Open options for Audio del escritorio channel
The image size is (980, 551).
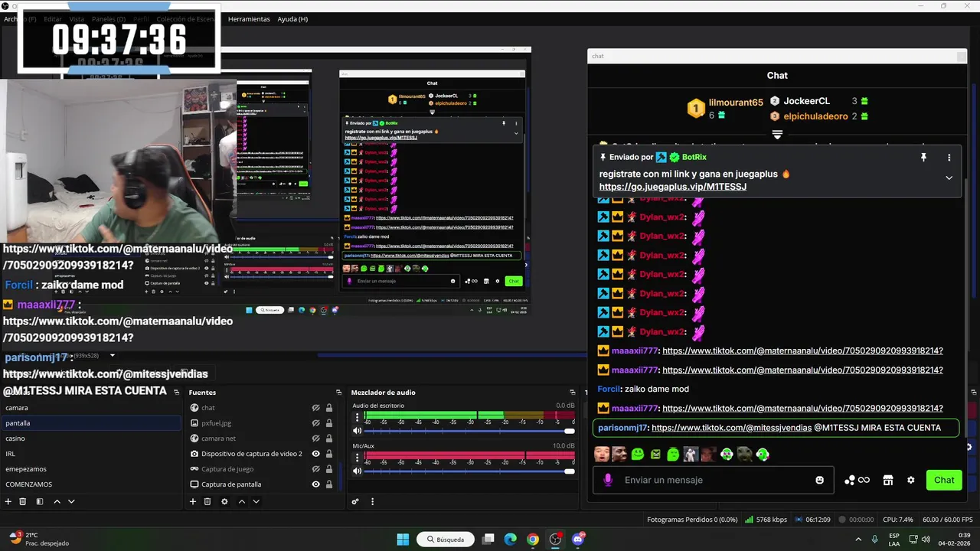[x=357, y=418]
